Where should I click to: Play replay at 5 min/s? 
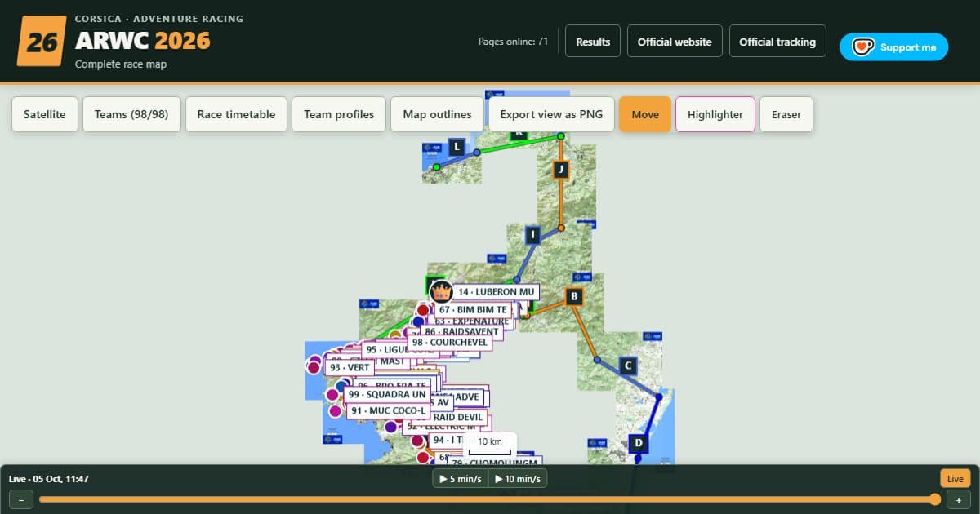(x=460, y=479)
